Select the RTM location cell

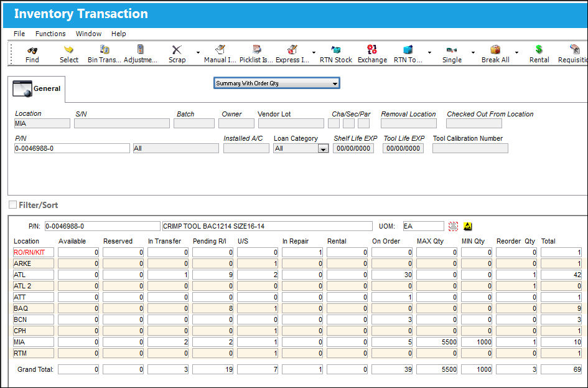34,354
